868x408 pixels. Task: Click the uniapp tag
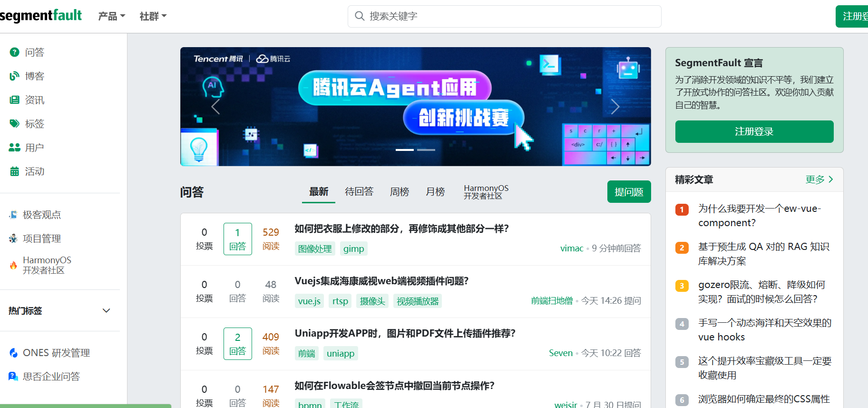(341, 353)
